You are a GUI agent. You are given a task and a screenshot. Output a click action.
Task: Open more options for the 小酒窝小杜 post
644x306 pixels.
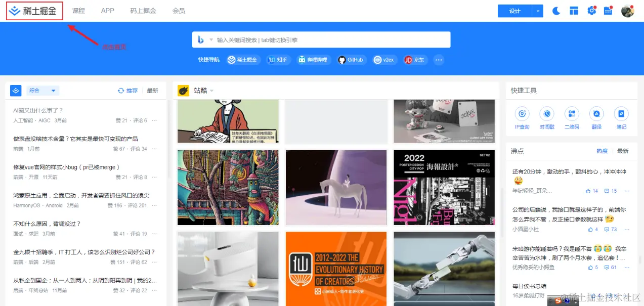(627, 229)
